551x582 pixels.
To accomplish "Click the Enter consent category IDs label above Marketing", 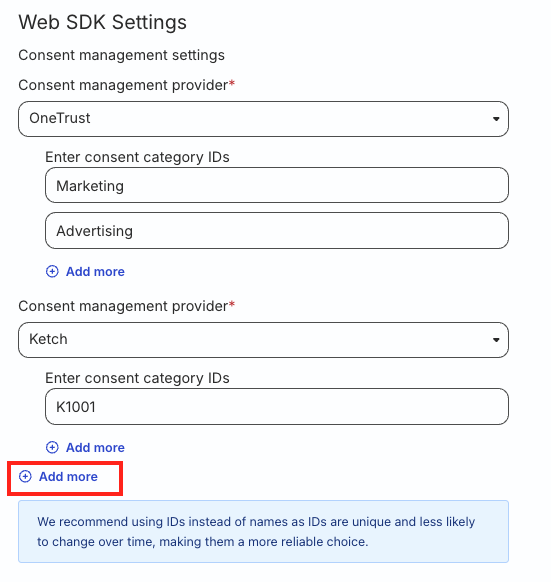I will coord(137,157).
